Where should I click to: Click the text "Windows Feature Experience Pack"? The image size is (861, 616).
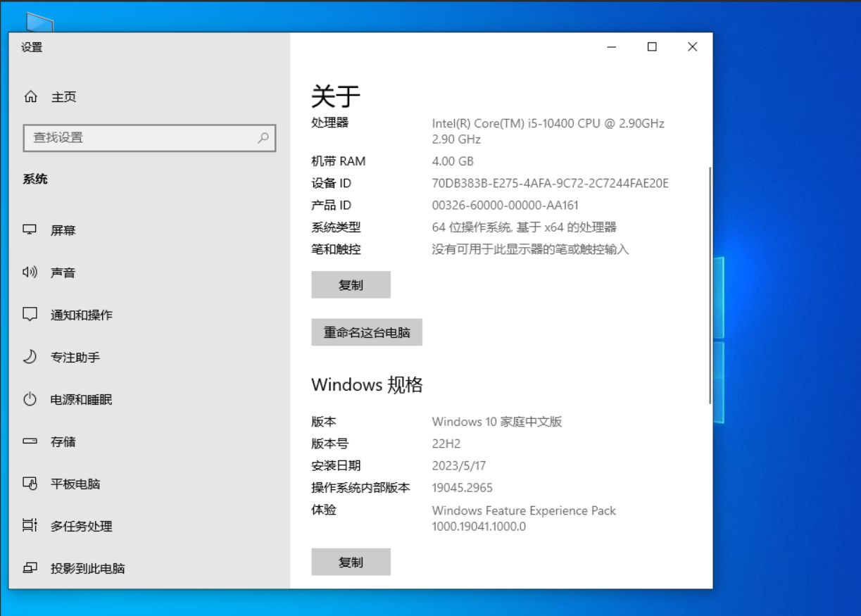(524, 510)
